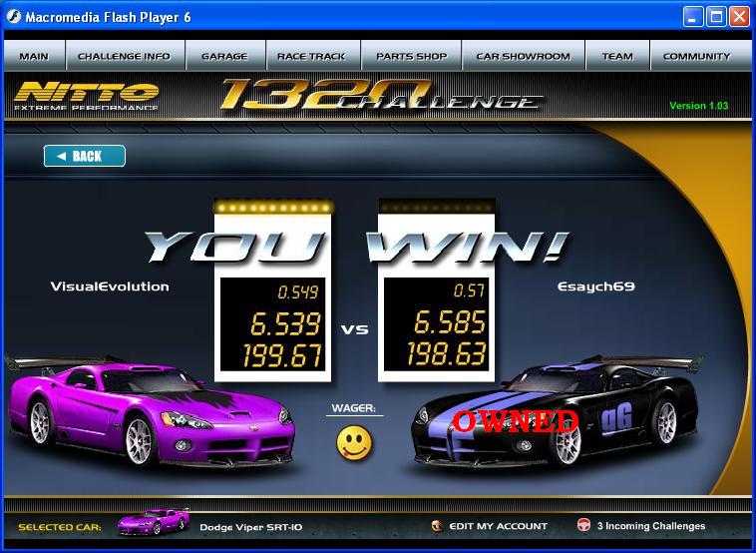Click the 0.57 opponent reaction time
The image size is (756, 553).
pos(469,290)
